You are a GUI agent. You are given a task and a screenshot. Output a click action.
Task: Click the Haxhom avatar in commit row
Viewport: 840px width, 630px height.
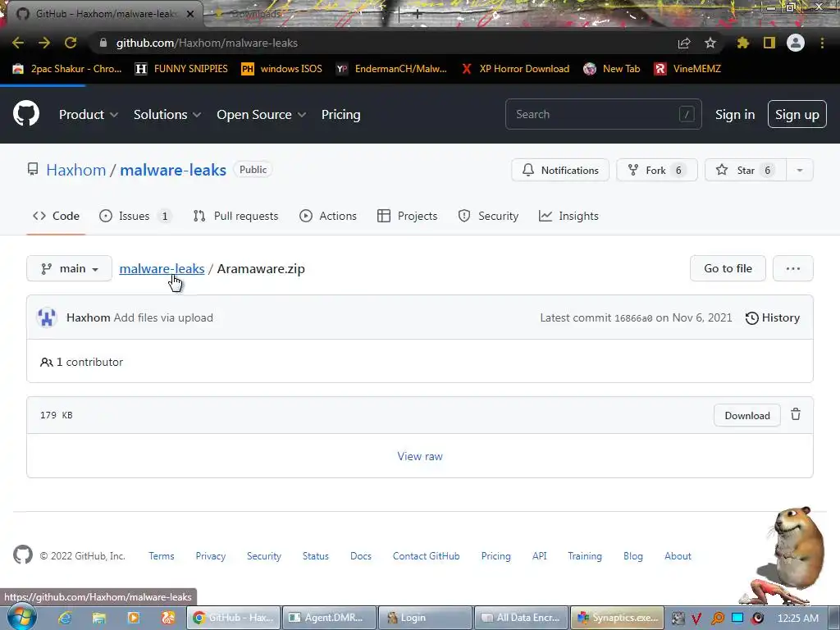pyautogui.click(x=47, y=317)
